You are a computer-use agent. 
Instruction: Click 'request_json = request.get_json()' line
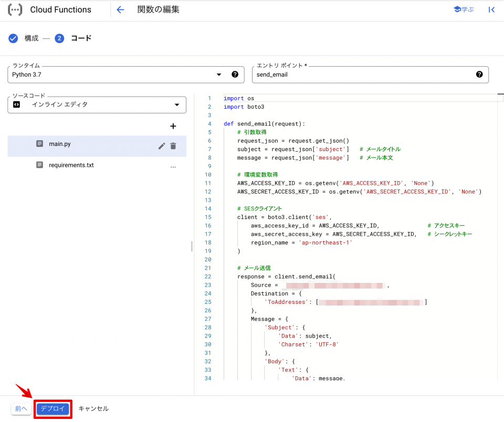pos(293,141)
